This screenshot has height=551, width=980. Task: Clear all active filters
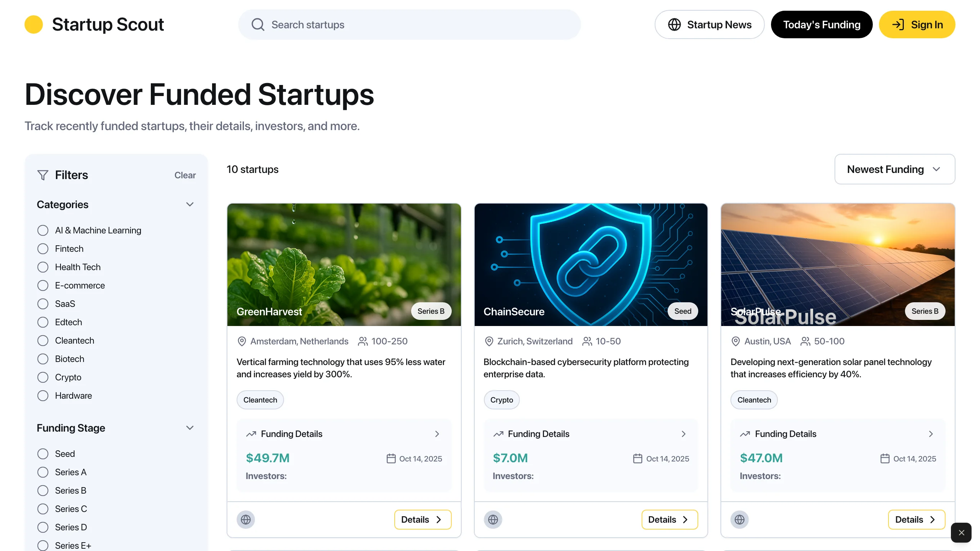pos(185,175)
